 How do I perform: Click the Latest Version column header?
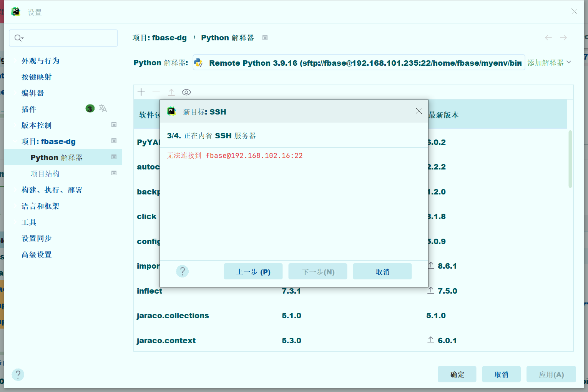(444, 115)
